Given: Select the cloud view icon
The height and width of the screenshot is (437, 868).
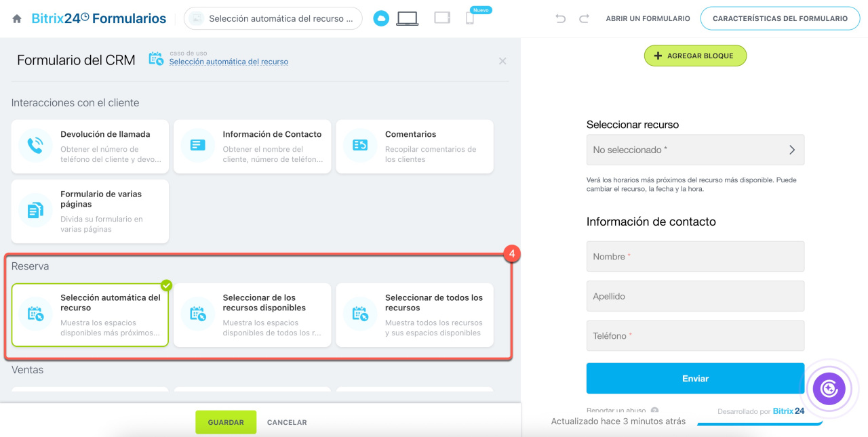Looking at the screenshot, I should pos(381,19).
